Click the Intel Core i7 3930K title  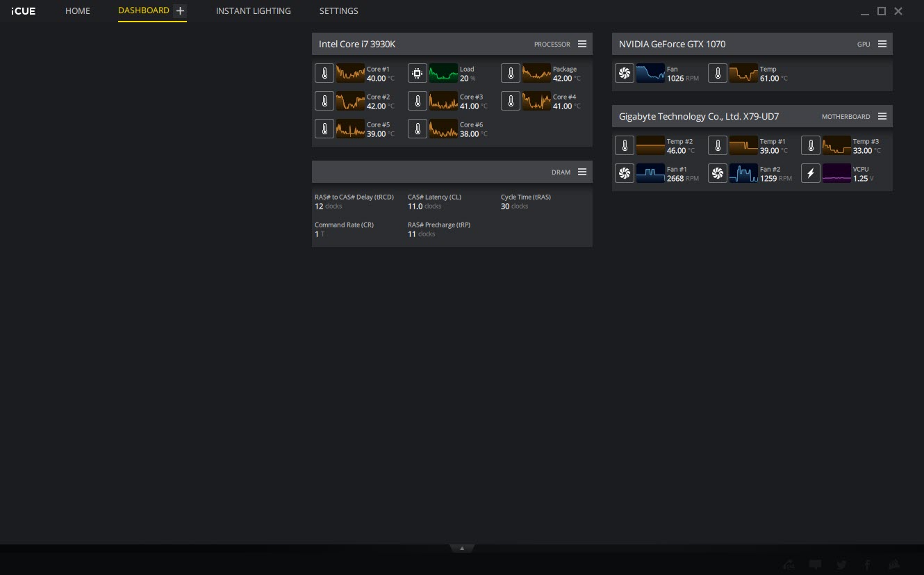click(x=357, y=44)
